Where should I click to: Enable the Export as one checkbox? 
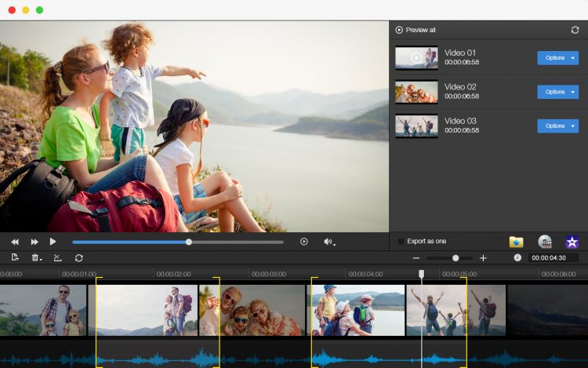point(401,241)
